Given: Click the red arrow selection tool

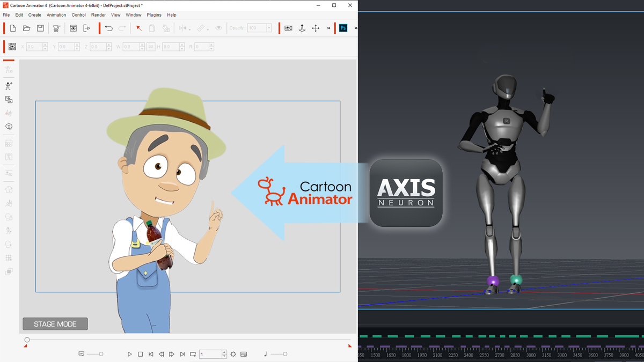Looking at the screenshot, I should (138, 28).
